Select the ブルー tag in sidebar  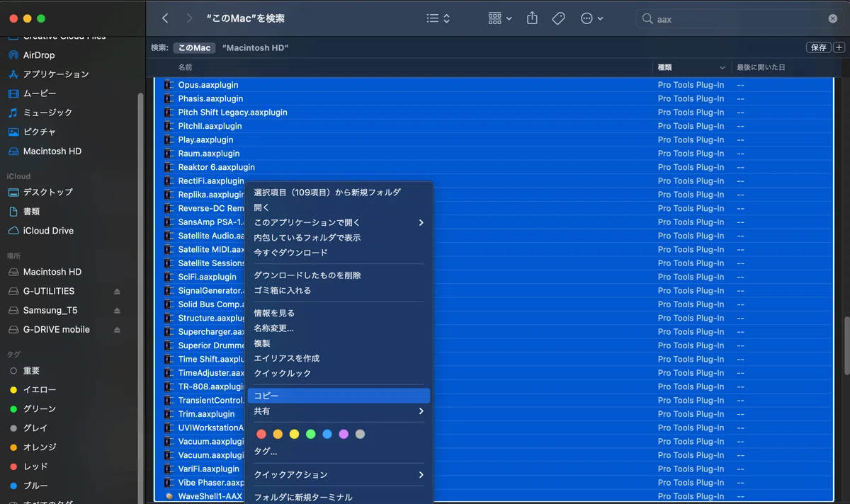click(35, 486)
